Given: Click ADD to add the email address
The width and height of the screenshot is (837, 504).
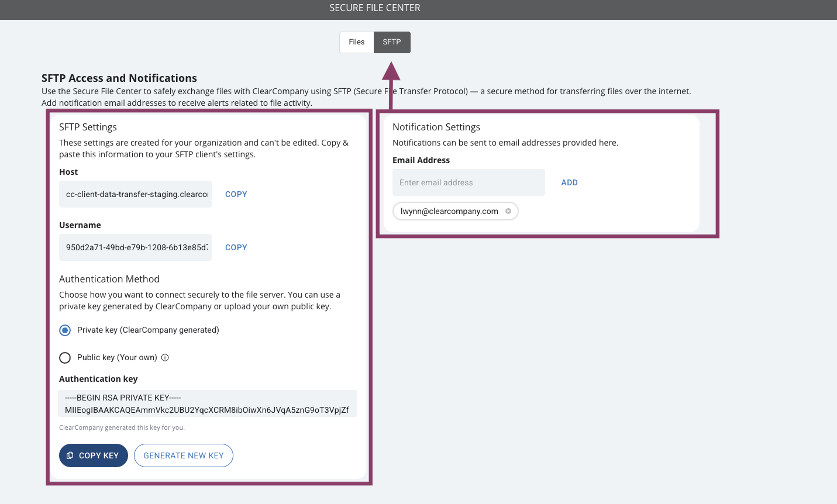Looking at the screenshot, I should point(570,182).
